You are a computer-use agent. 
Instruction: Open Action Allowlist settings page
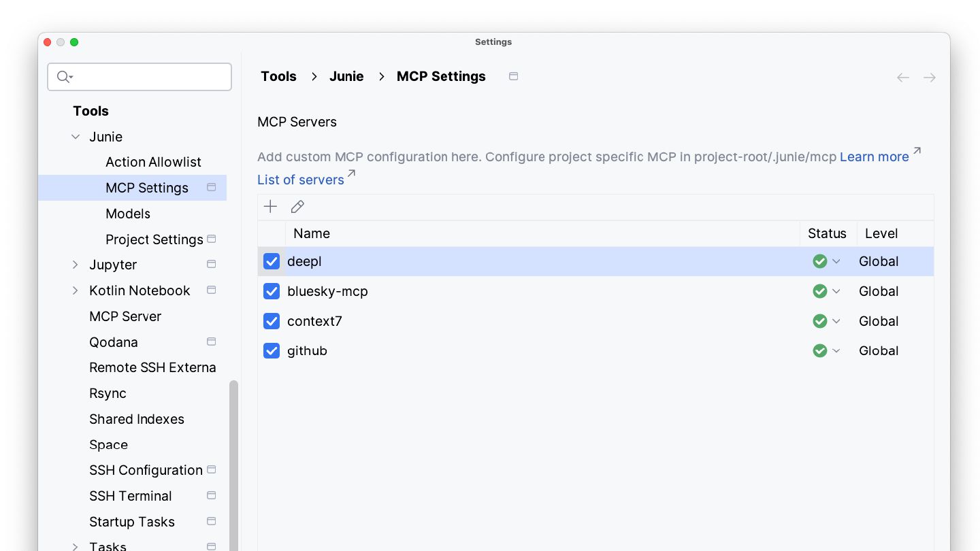[x=153, y=162]
